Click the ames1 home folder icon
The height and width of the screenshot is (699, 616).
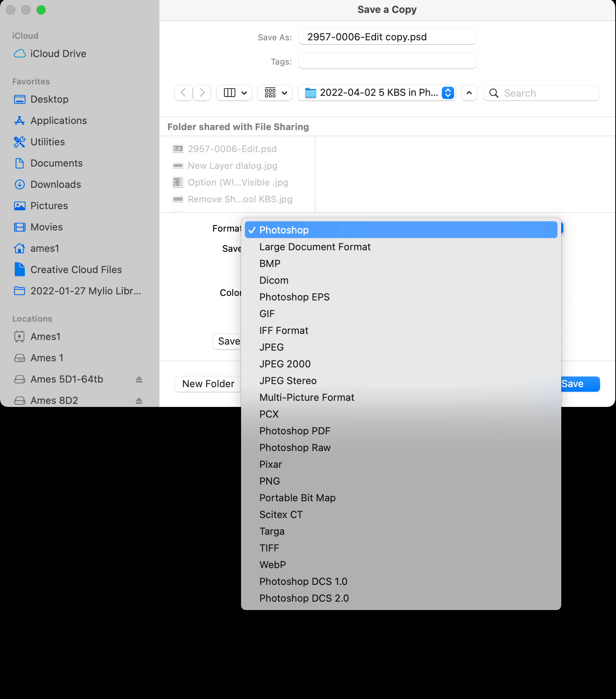coord(20,248)
